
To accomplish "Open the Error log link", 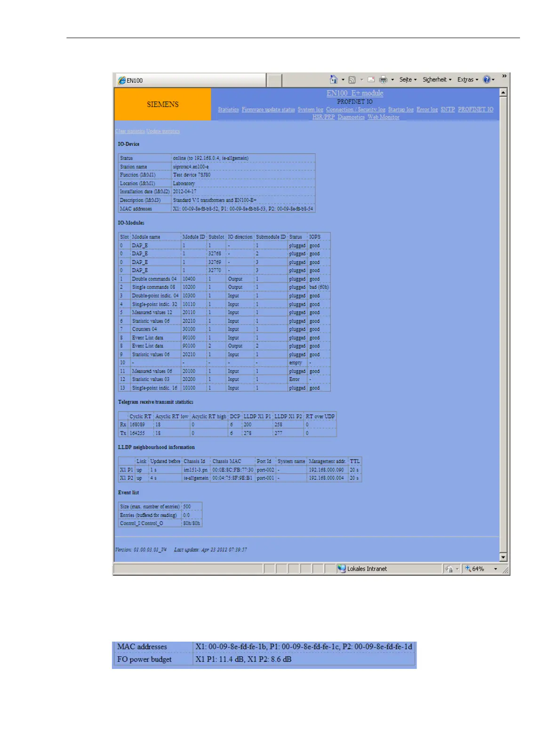I will tap(427, 110).
